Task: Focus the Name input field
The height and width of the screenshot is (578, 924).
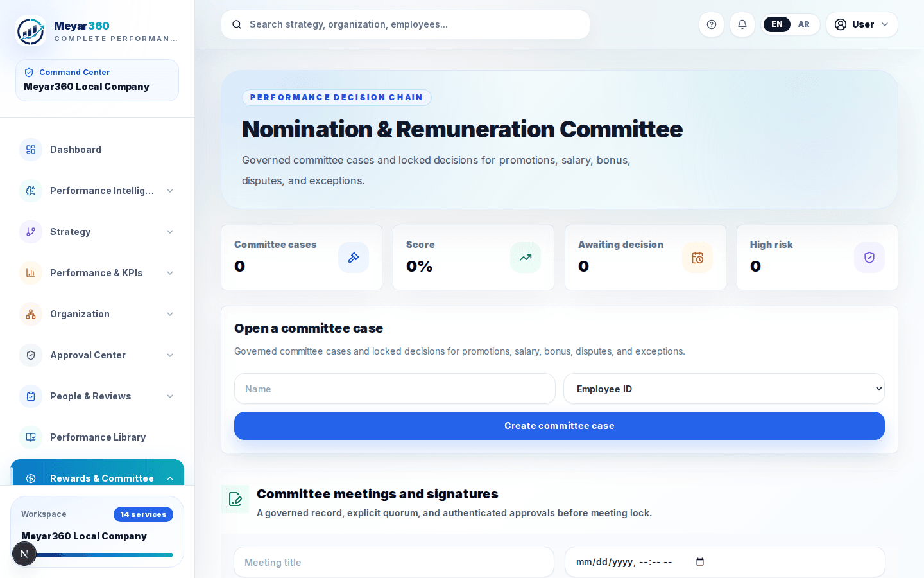Action: 395,389
